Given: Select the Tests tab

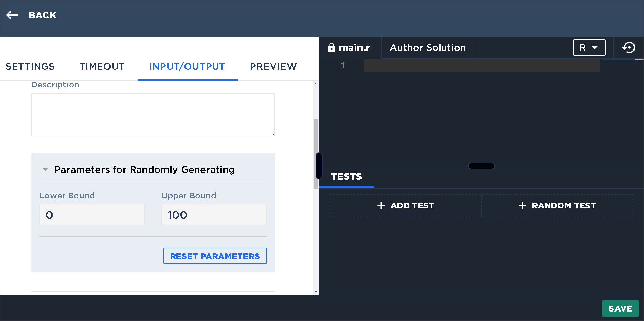Looking at the screenshot, I should 346,177.
